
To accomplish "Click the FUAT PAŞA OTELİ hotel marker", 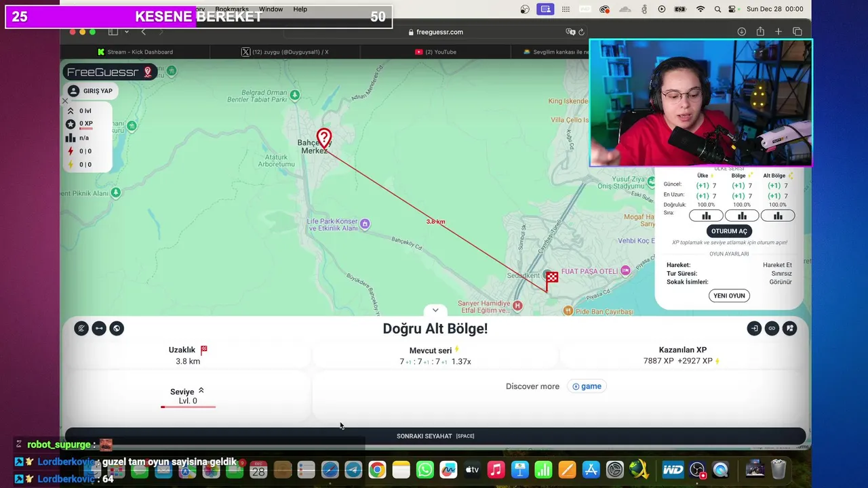I will tap(625, 271).
